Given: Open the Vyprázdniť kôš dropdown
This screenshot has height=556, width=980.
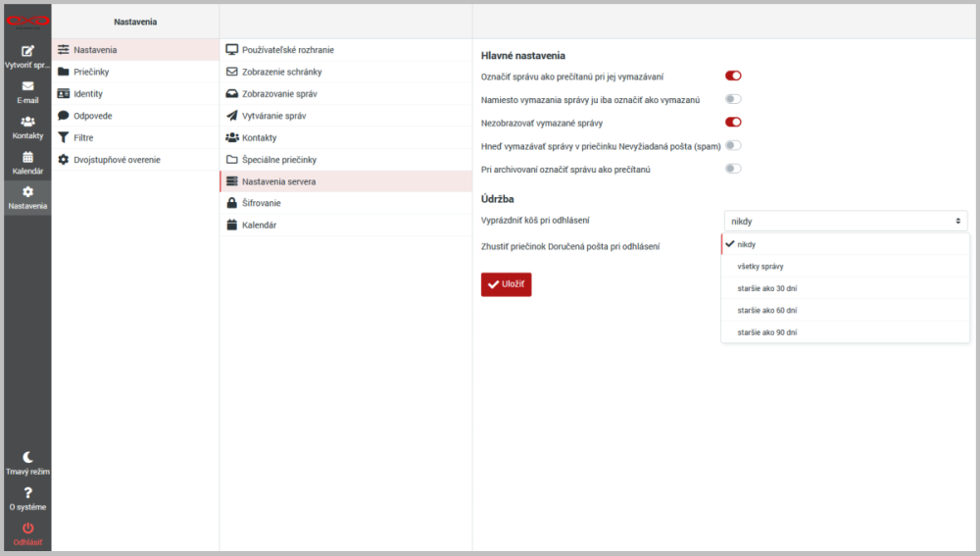Looking at the screenshot, I should point(846,221).
